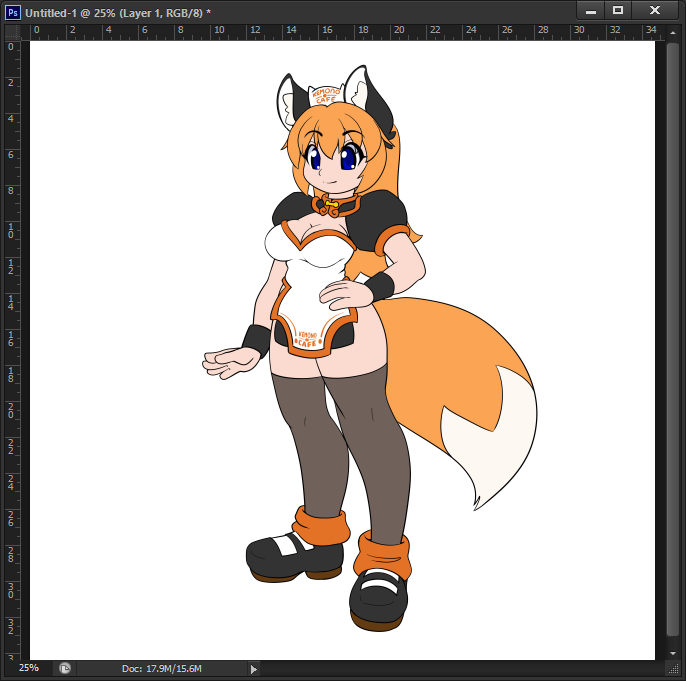
Task: Click the scroll down arrow
Action: click(x=673, y=653)
